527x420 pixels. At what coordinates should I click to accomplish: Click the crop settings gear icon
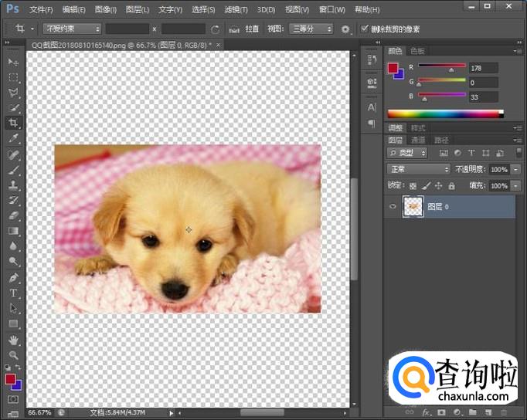click(346, 29)
